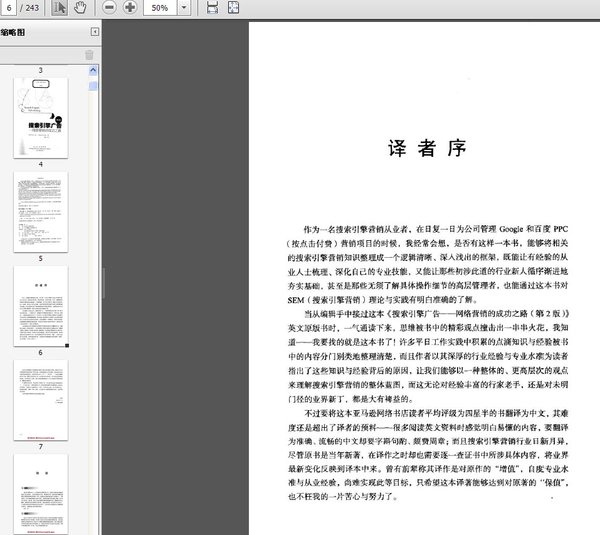
Task: Open page 3 cover thumbnail
Action: 41,118
